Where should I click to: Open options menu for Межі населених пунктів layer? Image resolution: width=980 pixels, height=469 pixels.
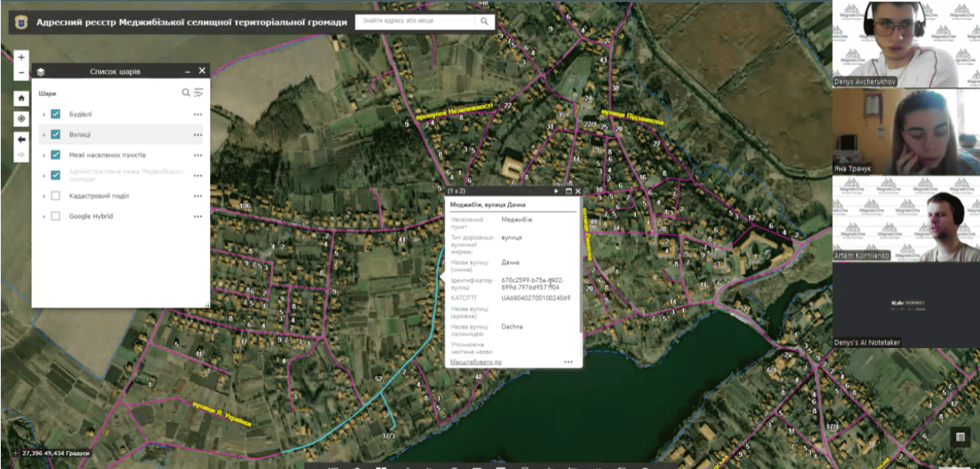(198, 155)
